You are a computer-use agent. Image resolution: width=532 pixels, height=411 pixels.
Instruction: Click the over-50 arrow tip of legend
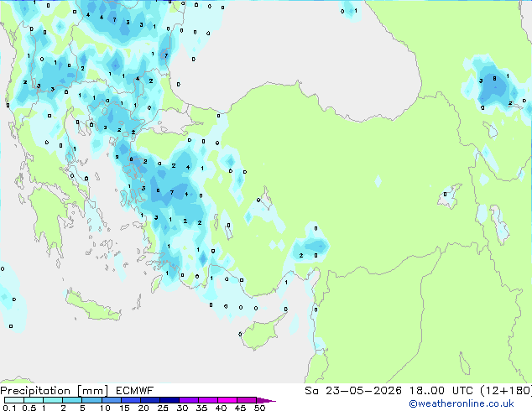click(x=266, y=400)
